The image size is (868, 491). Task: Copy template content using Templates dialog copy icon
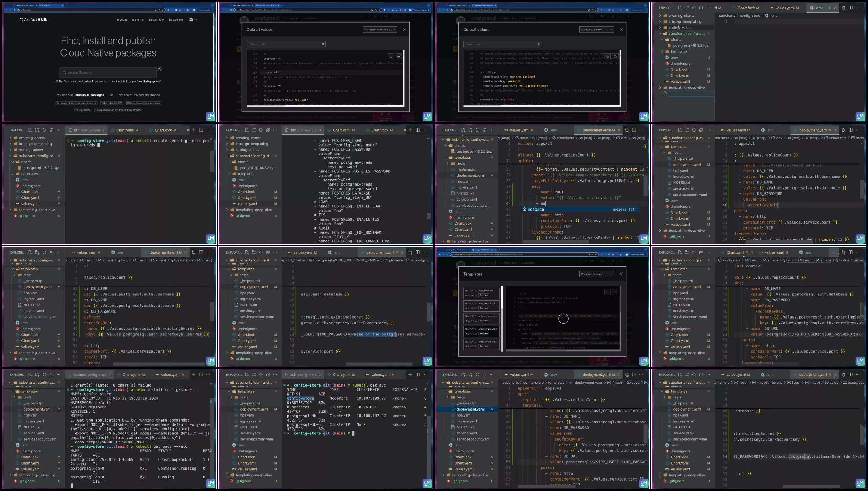click(607, 292)
